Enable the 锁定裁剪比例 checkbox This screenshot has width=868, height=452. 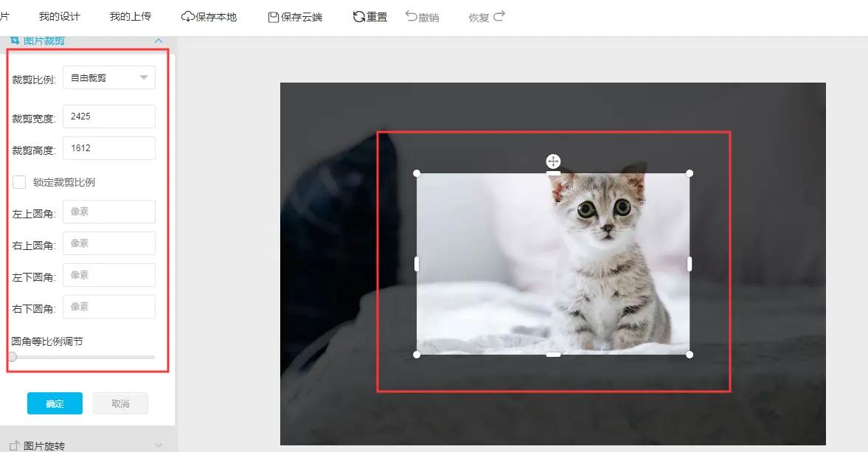pos(19,182)
